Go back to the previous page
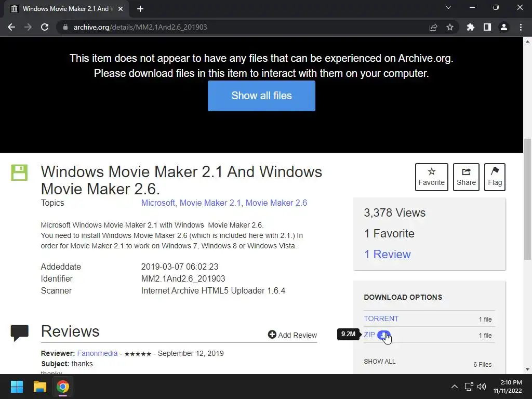This screenshot has height=399, width=532. pos(11,27)
